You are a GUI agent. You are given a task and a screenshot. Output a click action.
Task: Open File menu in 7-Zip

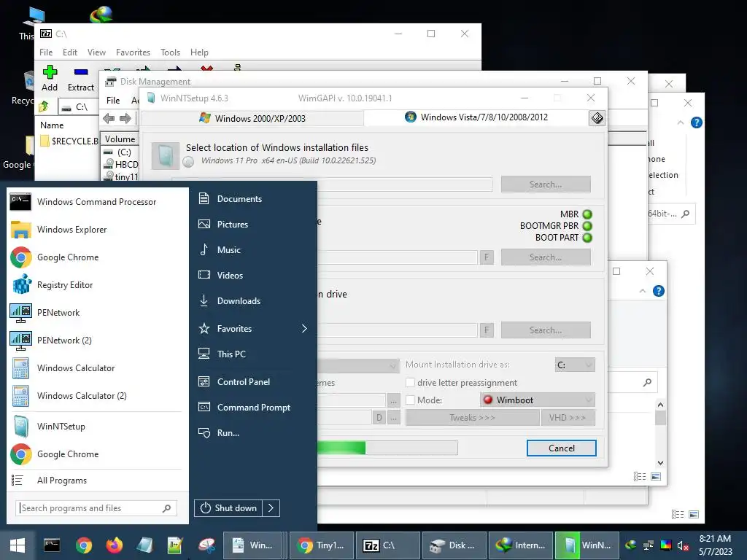46,52
